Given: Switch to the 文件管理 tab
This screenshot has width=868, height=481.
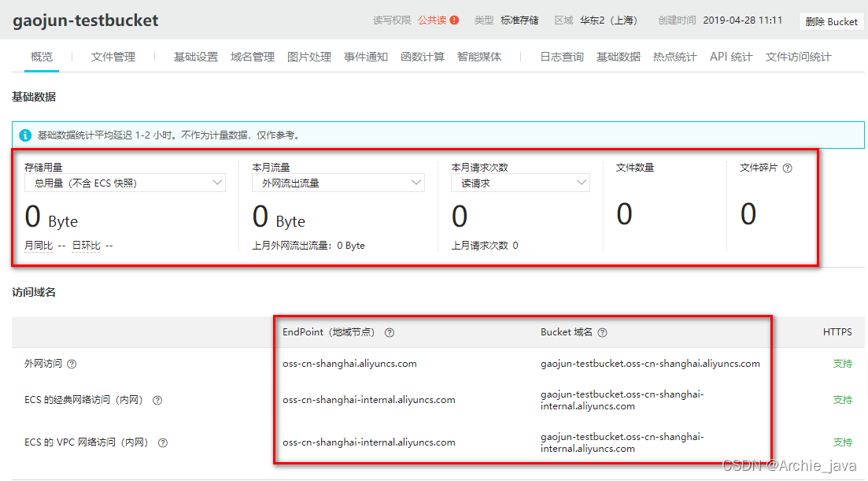Looking at the screenshot, I should click(113, 57).
